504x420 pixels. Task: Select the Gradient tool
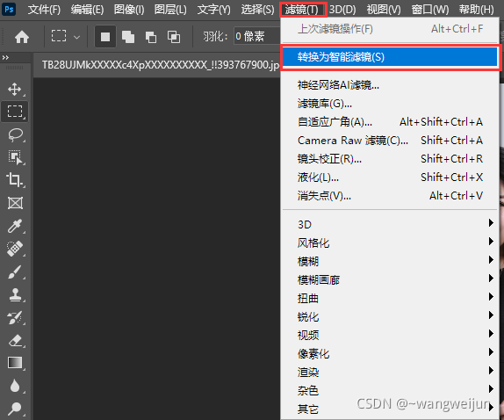click(x=15, y=363)
